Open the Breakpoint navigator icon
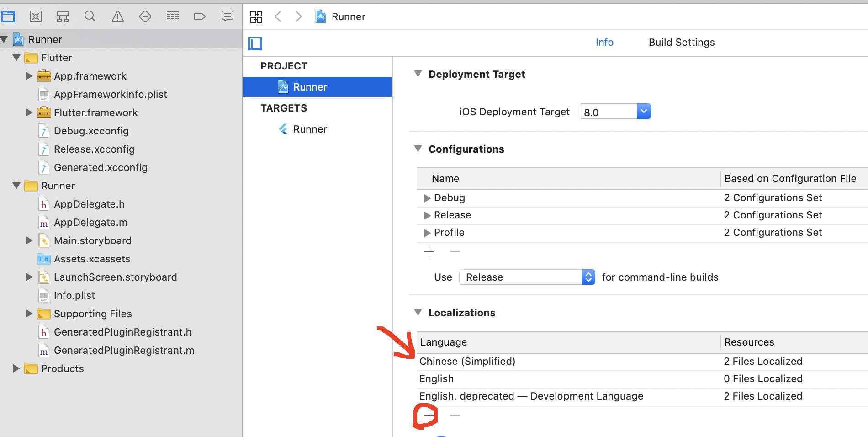Viewport: 868px width, 437px height. pos(200,17)
